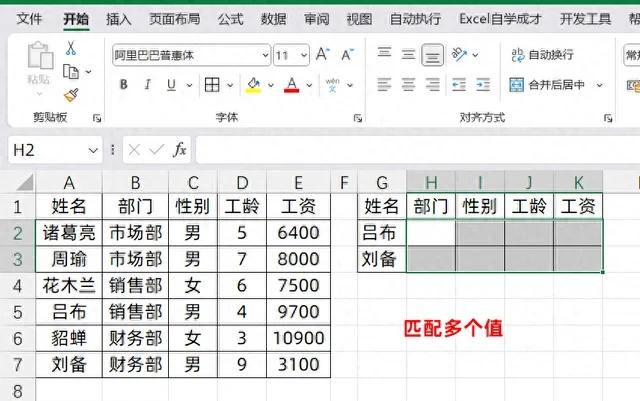The height and width of the screenshot is (401, 640).
Task: Switch to the 审阅 tab
Action: click(316, 19)
